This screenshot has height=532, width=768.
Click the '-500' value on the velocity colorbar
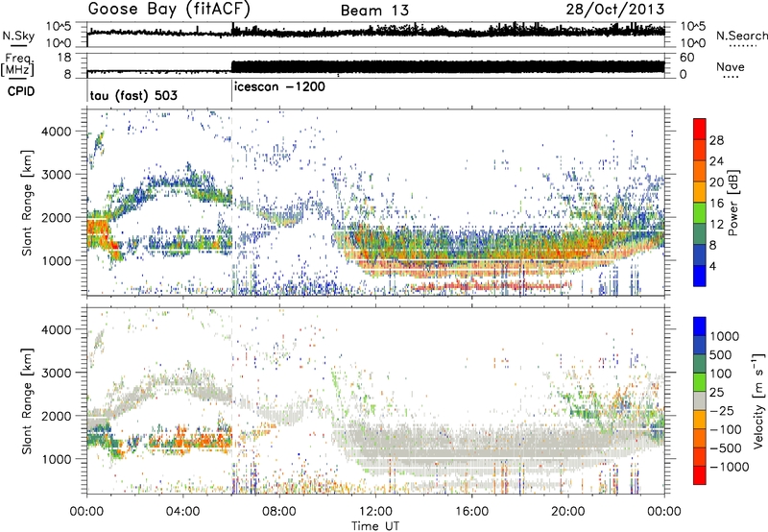[x=726, y=448]
